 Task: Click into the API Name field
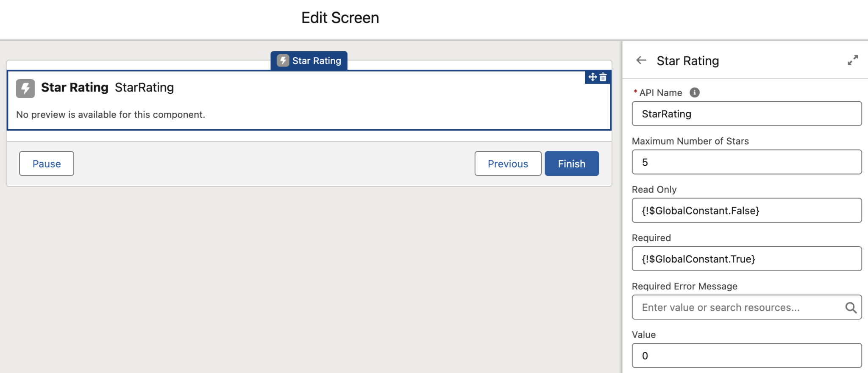pyautogui.click(x=746, y=114)
